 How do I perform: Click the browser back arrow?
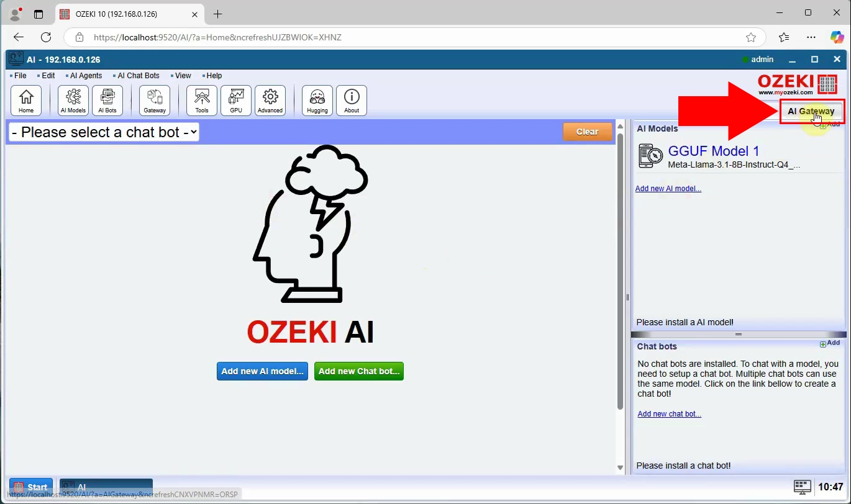tap(19, 37)
